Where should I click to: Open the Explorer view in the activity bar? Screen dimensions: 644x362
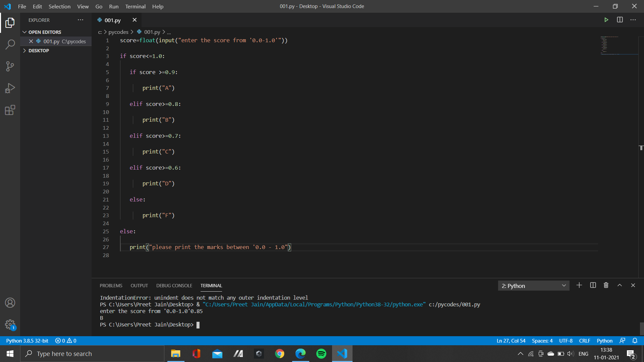(10, 23)
